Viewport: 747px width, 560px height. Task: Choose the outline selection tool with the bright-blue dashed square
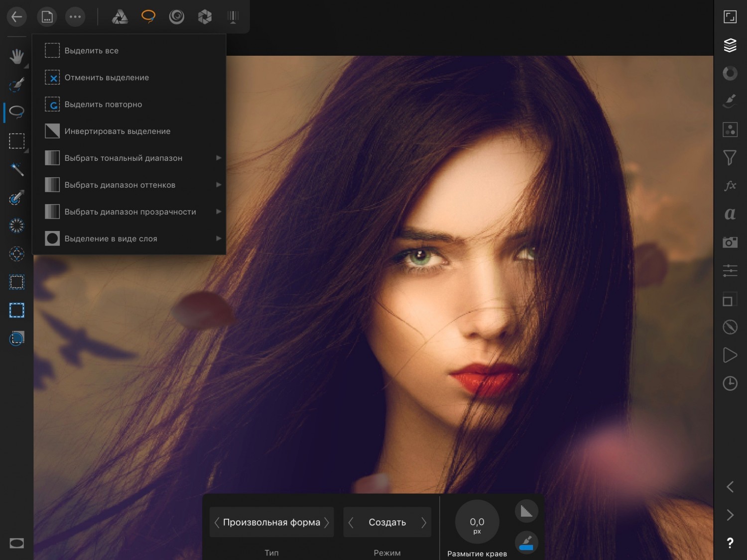(17, 310)
